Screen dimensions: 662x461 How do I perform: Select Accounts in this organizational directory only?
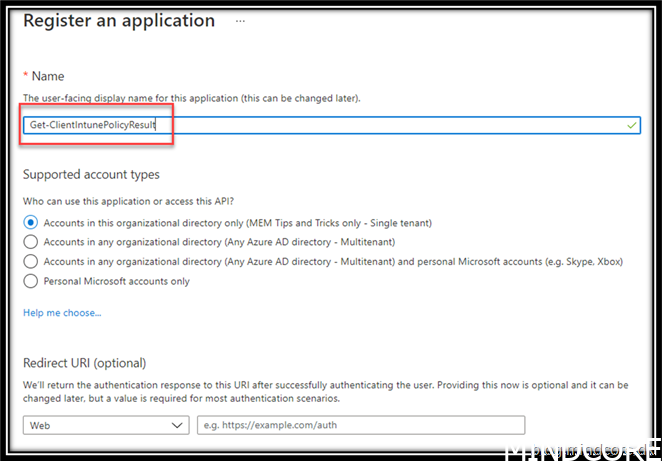point(31,222)
